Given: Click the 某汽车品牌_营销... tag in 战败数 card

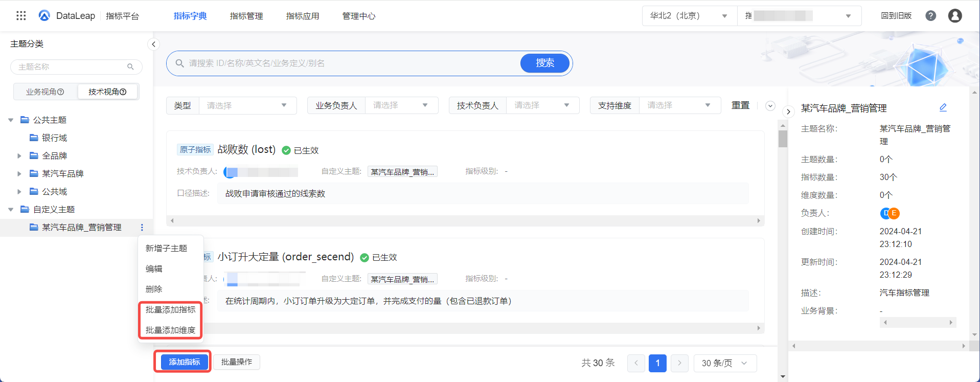Looking at the screenshot, I should [402, 172].
